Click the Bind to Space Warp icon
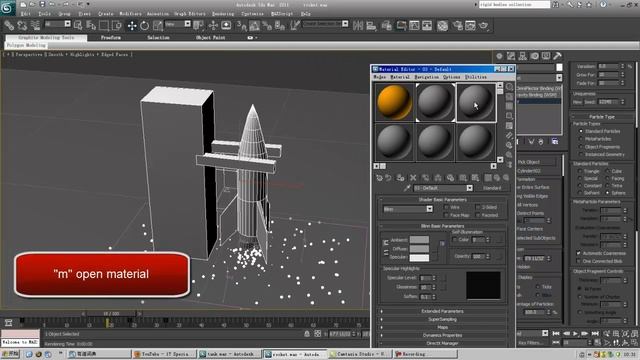Viewport: 640px width, 360px height. click(35, 26)
